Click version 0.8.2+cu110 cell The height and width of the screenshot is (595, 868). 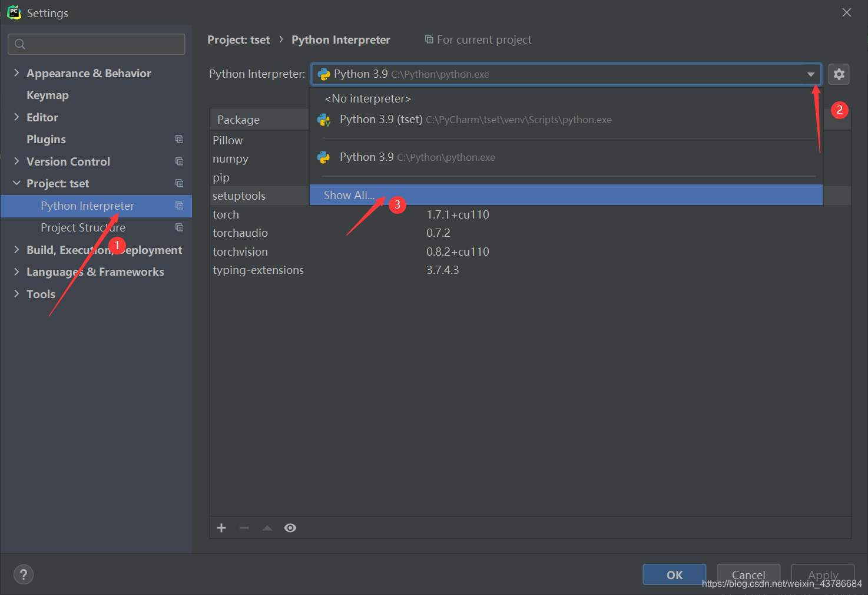pyautogui.click(x=458, y=252)
